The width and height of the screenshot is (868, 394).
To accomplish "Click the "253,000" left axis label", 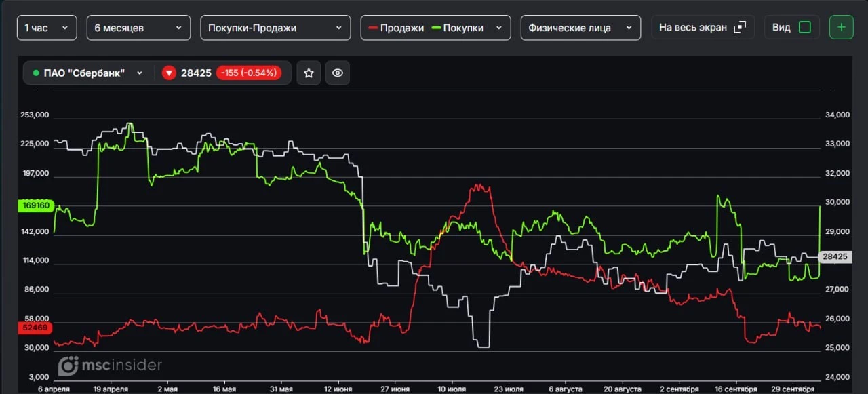I will pos(35,115).
